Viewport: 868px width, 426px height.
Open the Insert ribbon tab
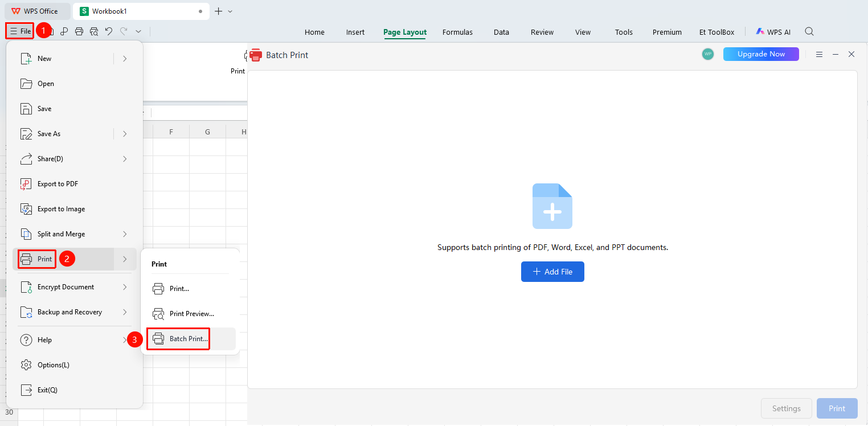(x=355, y=32)
